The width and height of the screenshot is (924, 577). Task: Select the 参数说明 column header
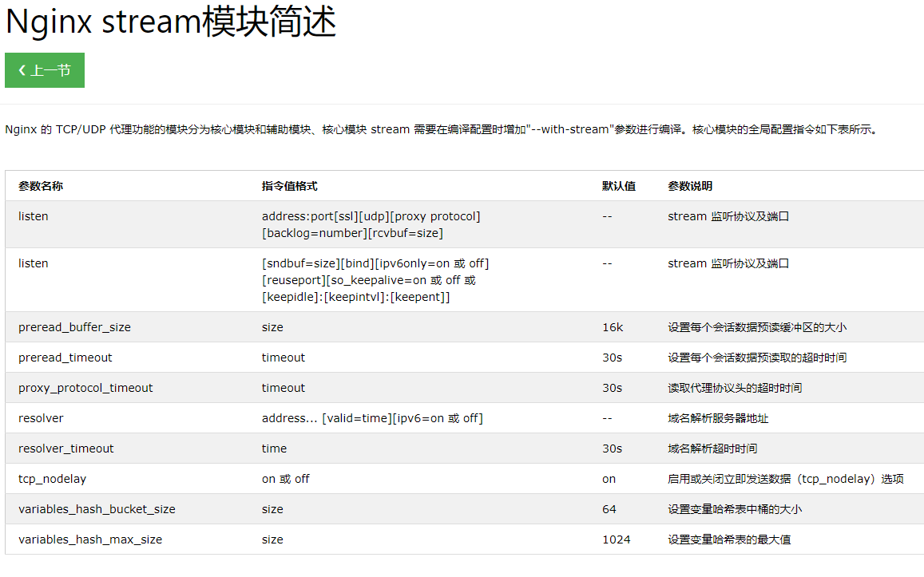click(x=690, y=186)
